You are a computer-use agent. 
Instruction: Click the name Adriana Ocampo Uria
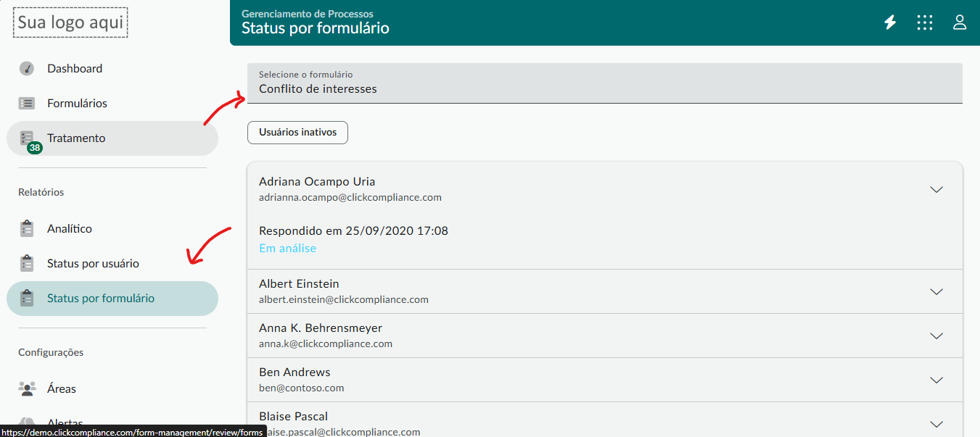(x=317, y=181)
